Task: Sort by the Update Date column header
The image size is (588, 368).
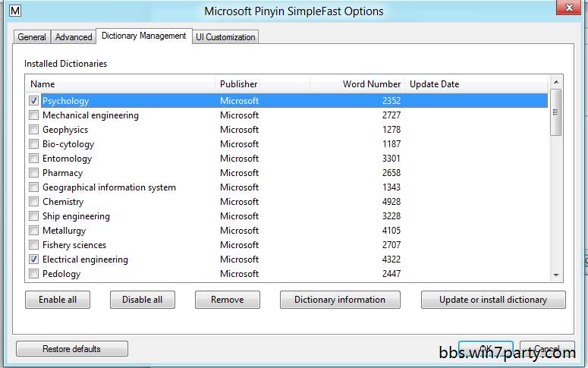Action: (476, 84)
